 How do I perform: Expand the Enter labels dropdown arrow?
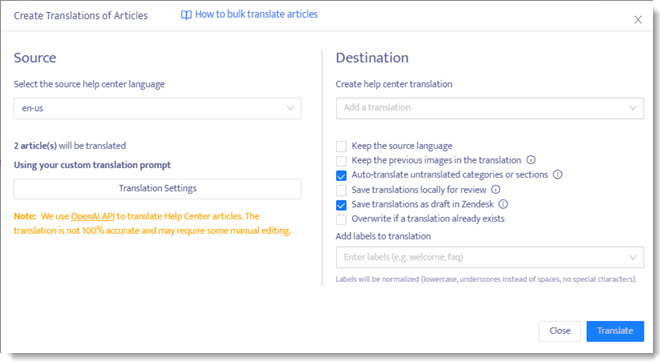click(x=633, y=258)
